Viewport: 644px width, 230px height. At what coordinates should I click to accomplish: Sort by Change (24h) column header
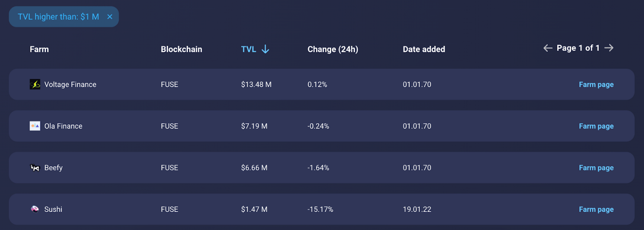click(x=333, y=49)
